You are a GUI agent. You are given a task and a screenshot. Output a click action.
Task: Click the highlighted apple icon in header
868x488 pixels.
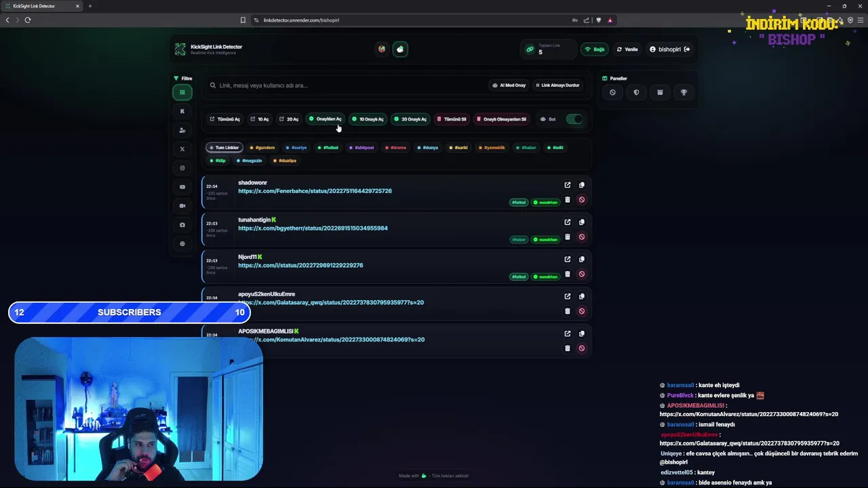(400, 49)
